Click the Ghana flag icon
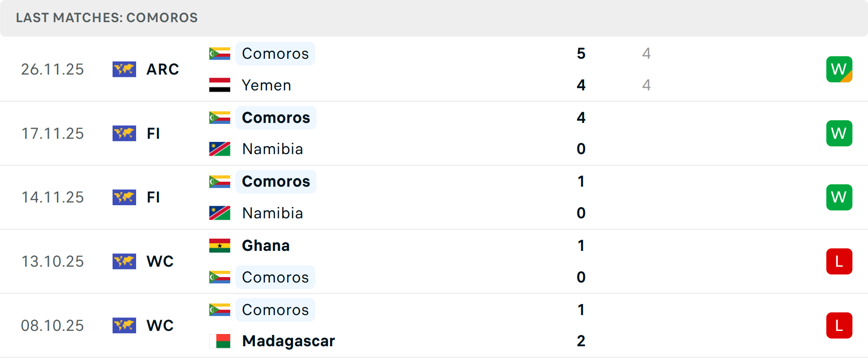Image resolution: width=868 pixels, height=358 pixels. pyautogui.click(x=220, y=245)
